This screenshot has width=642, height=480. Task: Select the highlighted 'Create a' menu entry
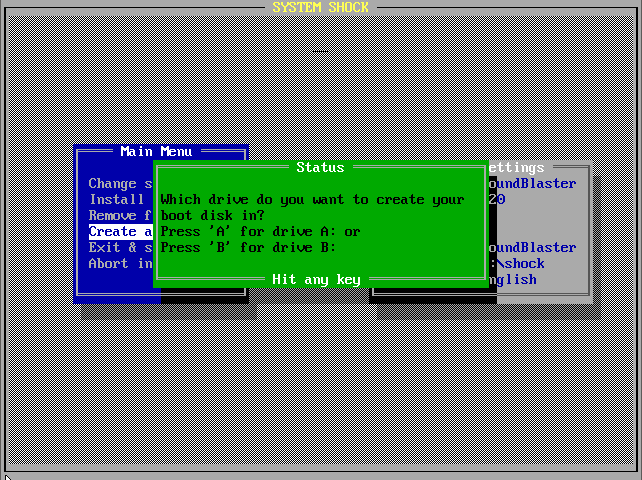coord(120,232)
